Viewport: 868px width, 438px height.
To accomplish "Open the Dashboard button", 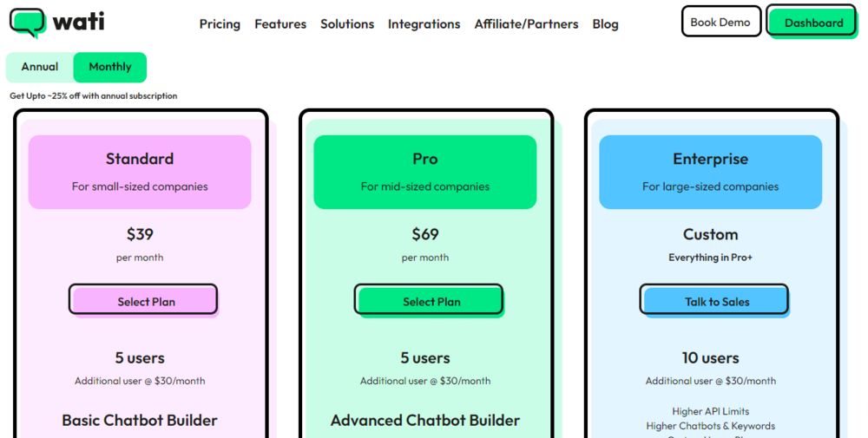I will tap(812, 23).
